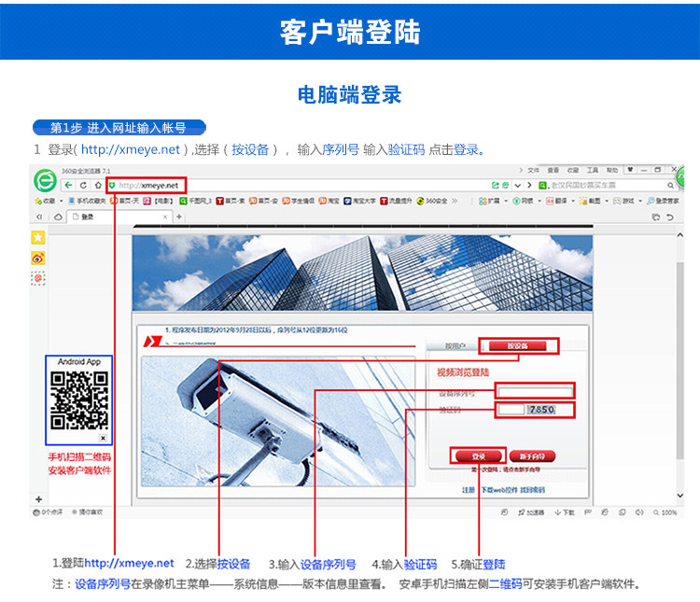This screenshot has width=700, height=602.
Task: Open the 【电影】 bookmark
Action: [159, 201]
